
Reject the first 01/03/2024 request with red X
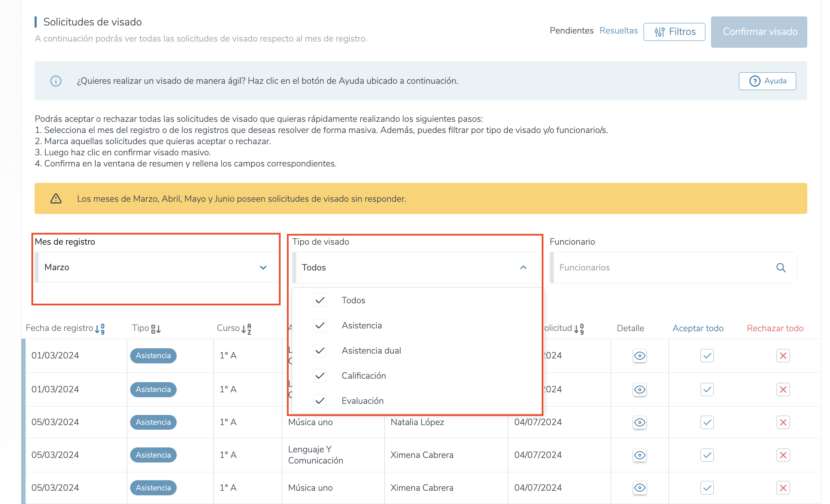[783, 356]
